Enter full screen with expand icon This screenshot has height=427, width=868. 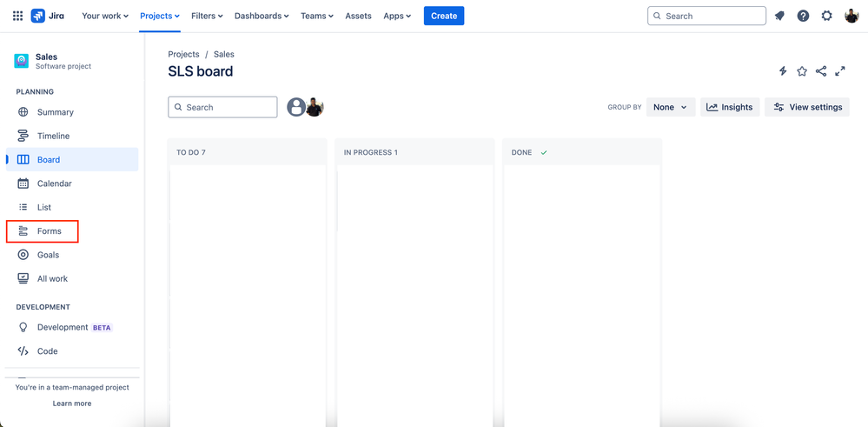coord(840,71)
